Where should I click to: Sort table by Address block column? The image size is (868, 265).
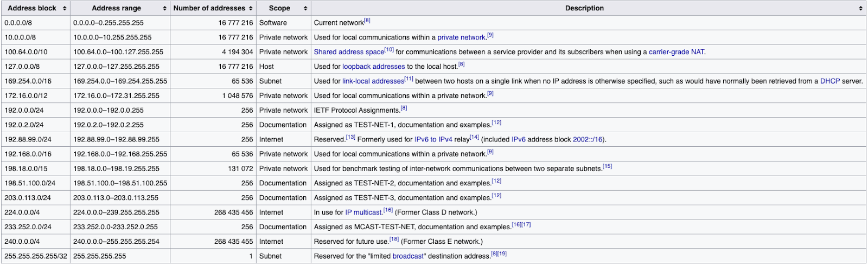(x=36, y=8)
